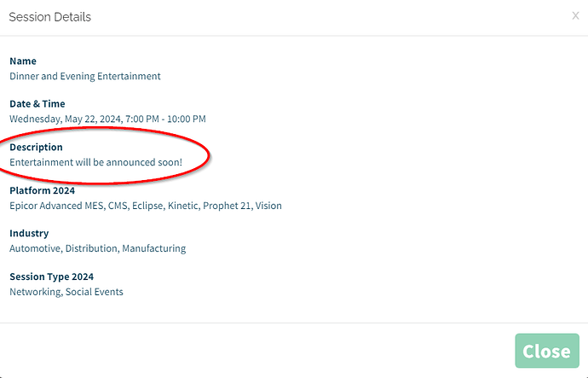Screen dimensions: 588x378
Task: Click Manufacturing in the industry list
Action: click(x=153, y=248)
